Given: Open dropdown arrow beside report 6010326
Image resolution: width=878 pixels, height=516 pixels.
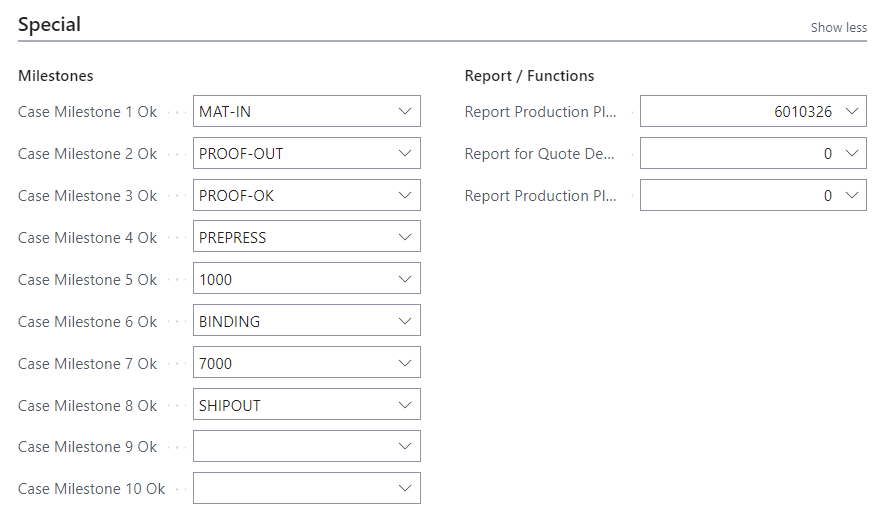Looking at the screenshot, I should point(851,111).
